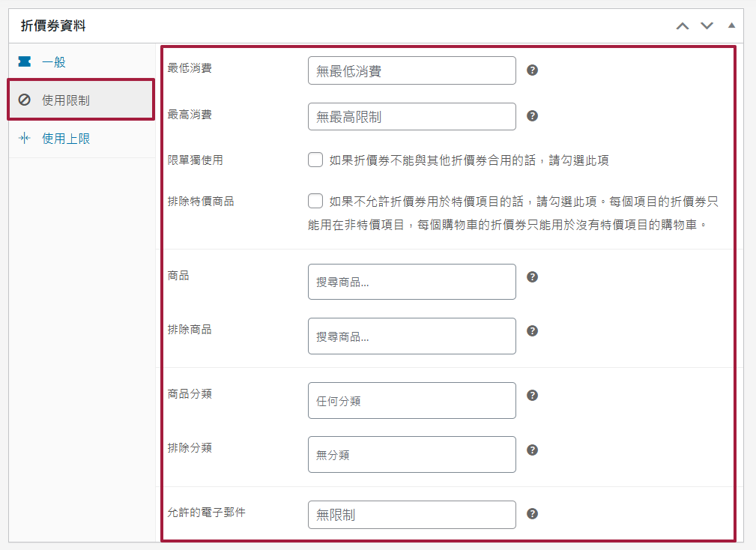Open help tooltip beside 排除商品 field

coord(532,330)
